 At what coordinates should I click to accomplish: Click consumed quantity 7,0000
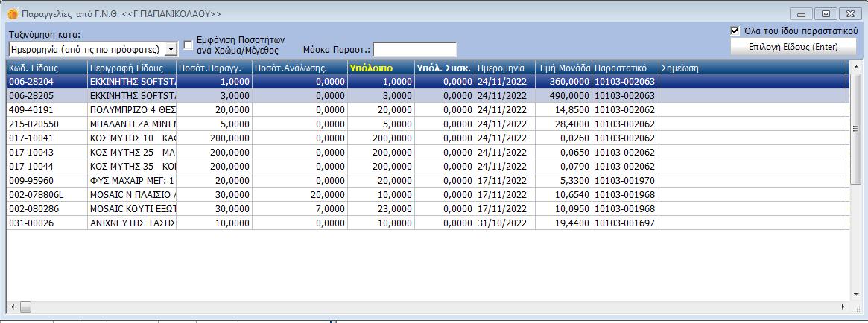[x=330, y=208]
